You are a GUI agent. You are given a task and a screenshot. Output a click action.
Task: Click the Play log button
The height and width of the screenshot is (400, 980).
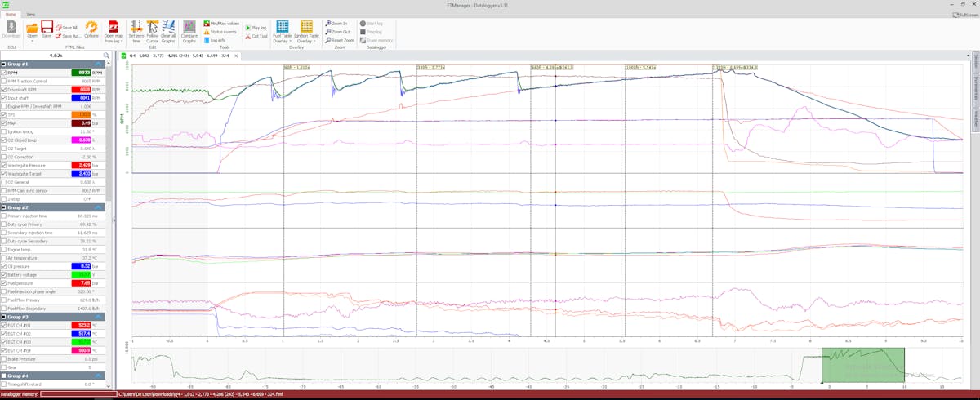click(x=261, y=27)
